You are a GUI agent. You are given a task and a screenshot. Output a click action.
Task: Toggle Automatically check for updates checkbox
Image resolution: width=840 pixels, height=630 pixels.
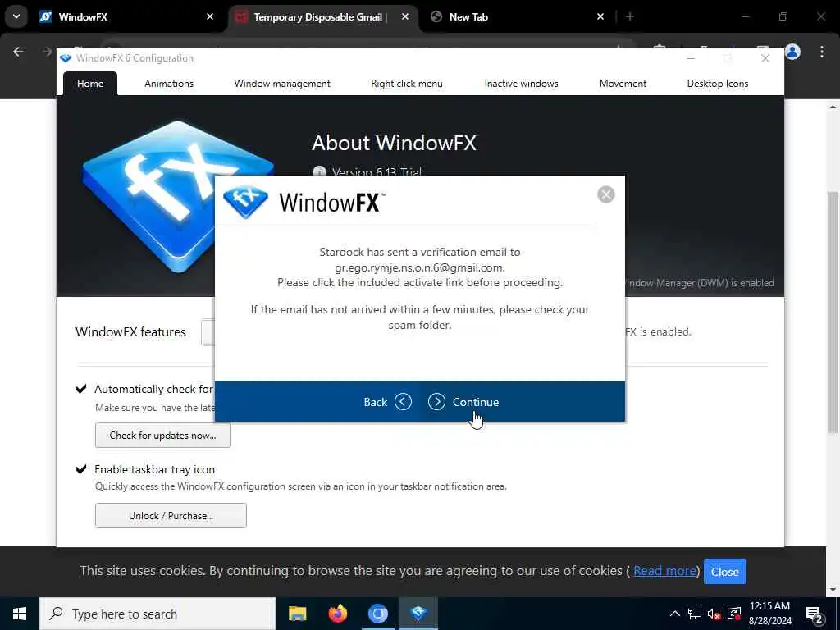81,389
